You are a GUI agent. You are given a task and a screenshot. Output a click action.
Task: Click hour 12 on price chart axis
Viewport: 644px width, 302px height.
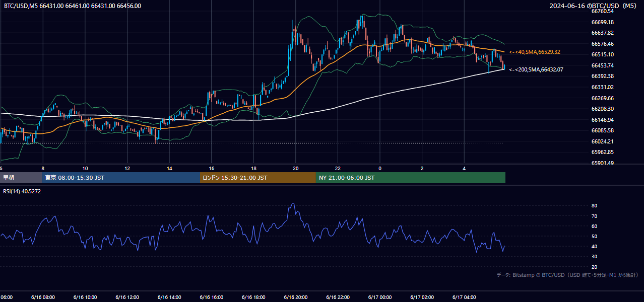[x=127, y=168]
